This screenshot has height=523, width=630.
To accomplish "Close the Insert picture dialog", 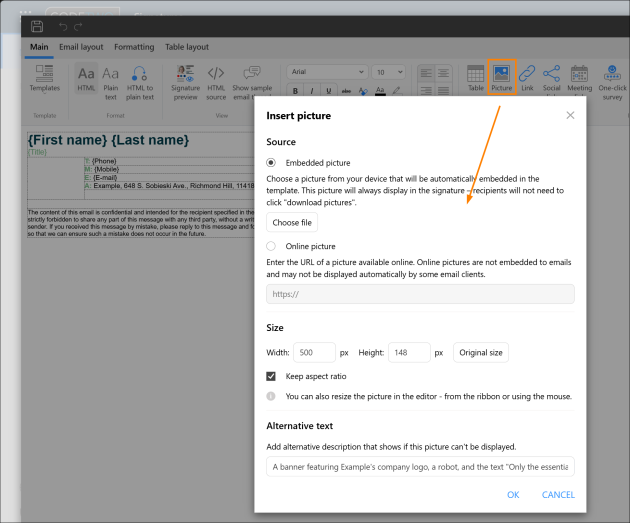I will coord(570,115).
